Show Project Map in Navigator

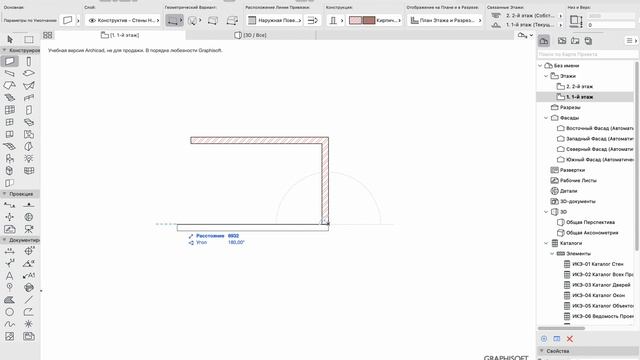(544, 40)
